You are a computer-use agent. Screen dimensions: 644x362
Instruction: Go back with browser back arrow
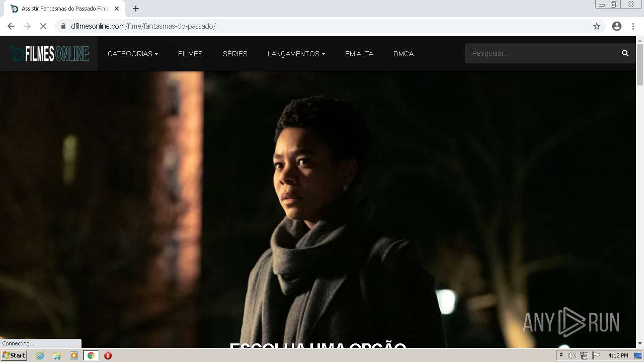click(x=11, y=26)
